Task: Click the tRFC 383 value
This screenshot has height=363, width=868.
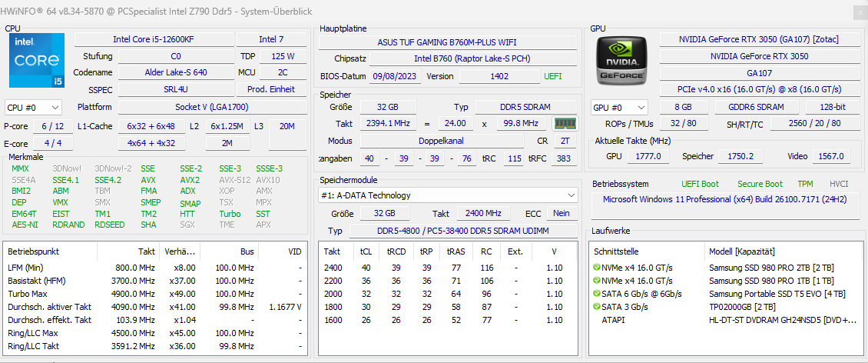Action: 564,158
